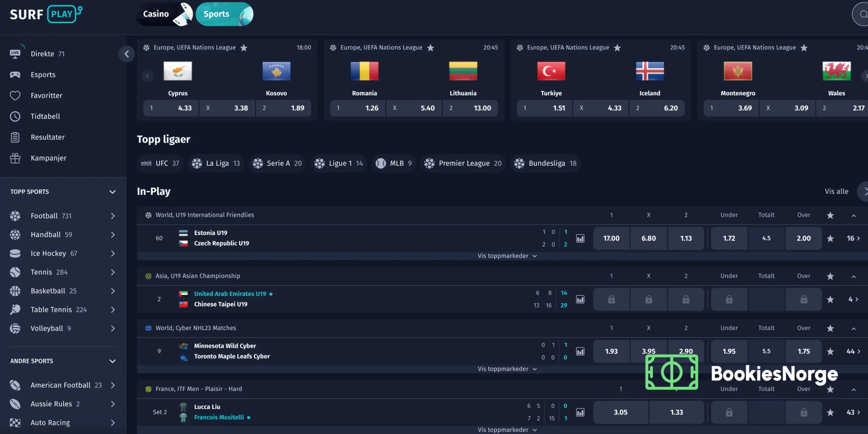The height and width of the screenshot is (434, 868).
Task: Star the World, U19 International Friendlies league header
Action: (x=830, y=215)
